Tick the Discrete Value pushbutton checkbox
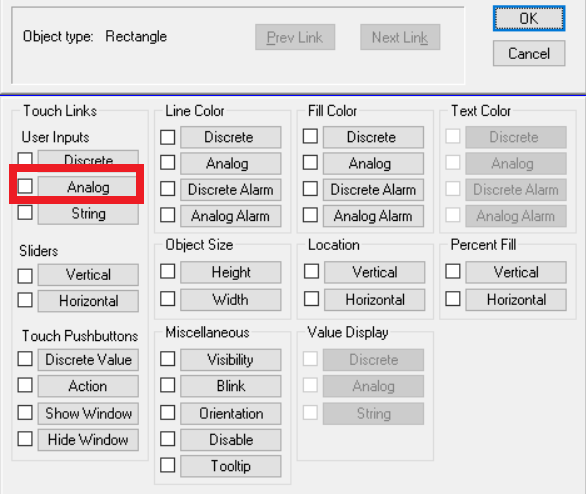The image size is (586, 494). [x=25, y=359]
